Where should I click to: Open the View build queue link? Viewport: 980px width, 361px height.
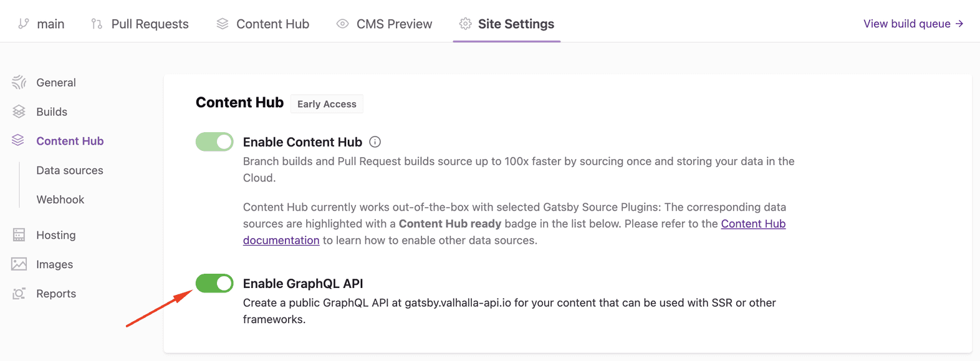coord(913,24)
